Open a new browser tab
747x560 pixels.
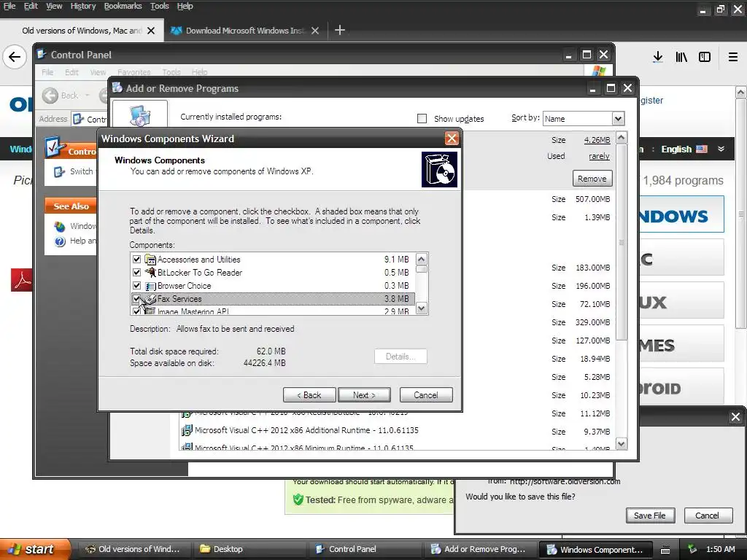coord(340,31)
